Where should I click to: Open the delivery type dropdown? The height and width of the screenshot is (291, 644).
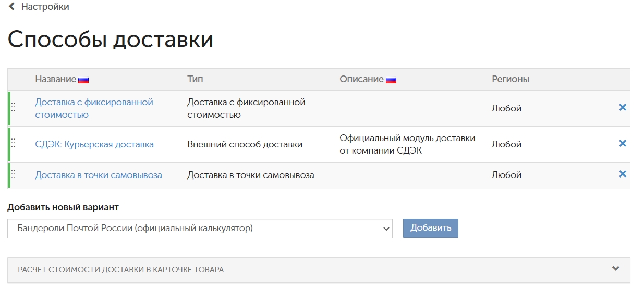200,229
